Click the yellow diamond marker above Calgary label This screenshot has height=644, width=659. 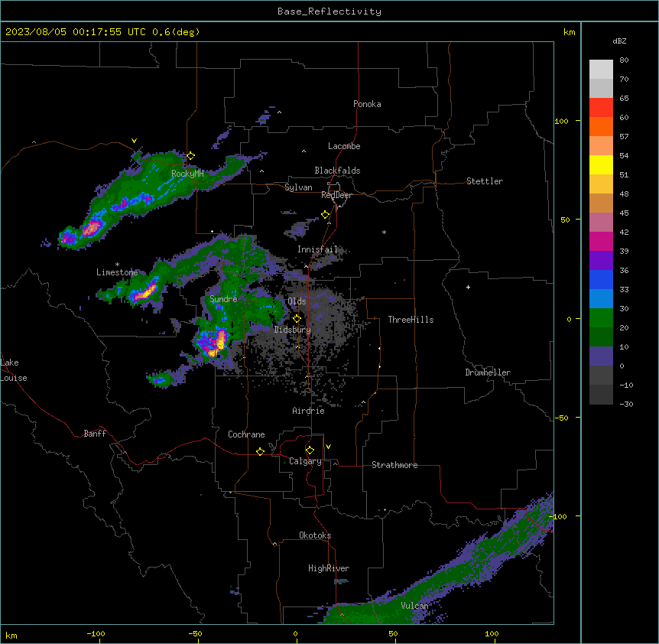point(310,450)
